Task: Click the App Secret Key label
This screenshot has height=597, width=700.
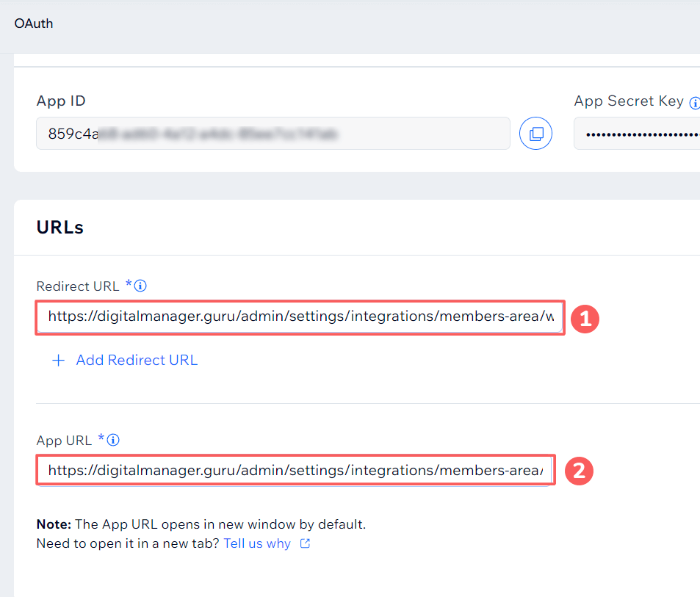Action: [x=628, y=101]
